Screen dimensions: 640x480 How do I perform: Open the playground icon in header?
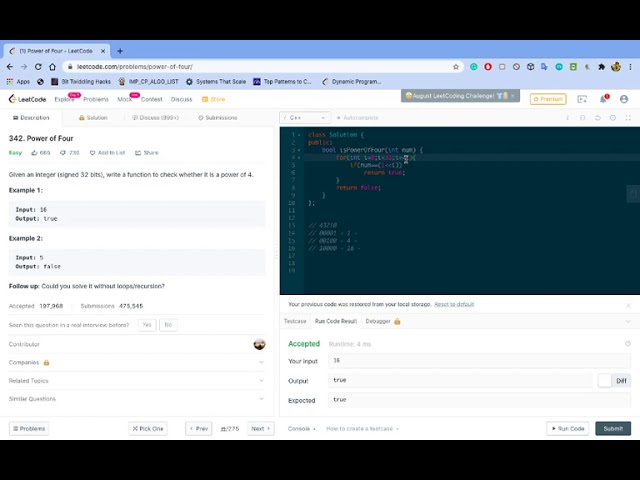click(x=582, y=99)
